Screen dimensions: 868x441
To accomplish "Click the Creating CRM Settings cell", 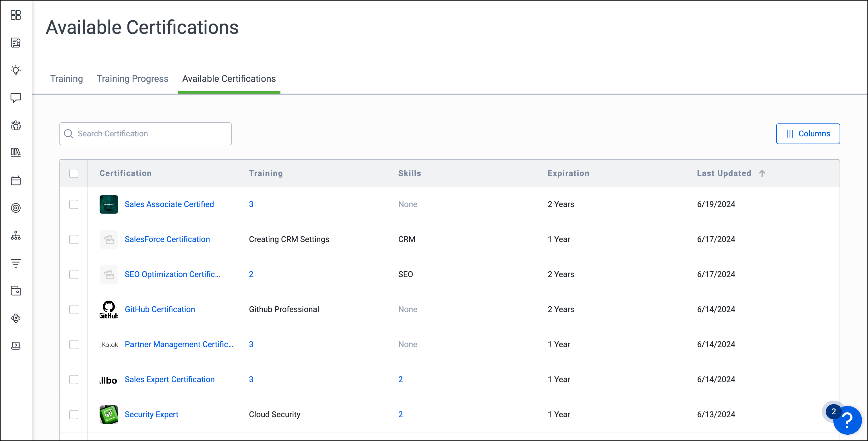I will tap(289, 239).
